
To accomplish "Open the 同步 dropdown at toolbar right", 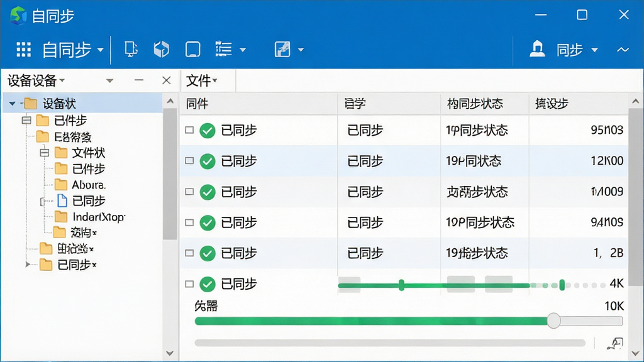I will click(594, 50).
